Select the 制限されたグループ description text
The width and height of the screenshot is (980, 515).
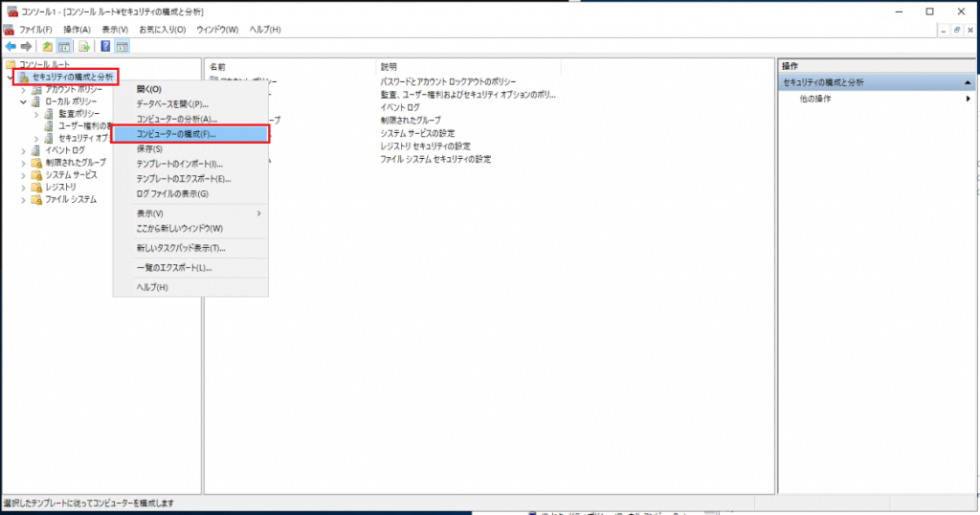tap(410, 120)
